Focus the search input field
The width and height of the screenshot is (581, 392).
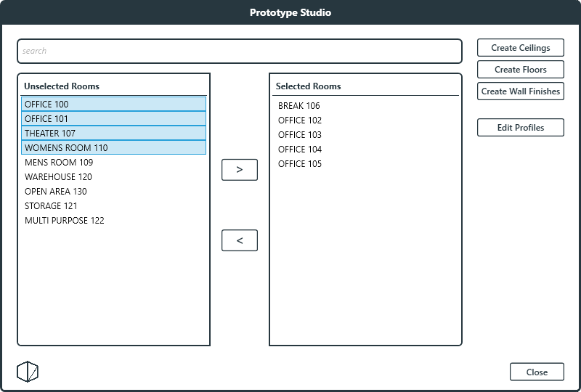coord(240,52)
